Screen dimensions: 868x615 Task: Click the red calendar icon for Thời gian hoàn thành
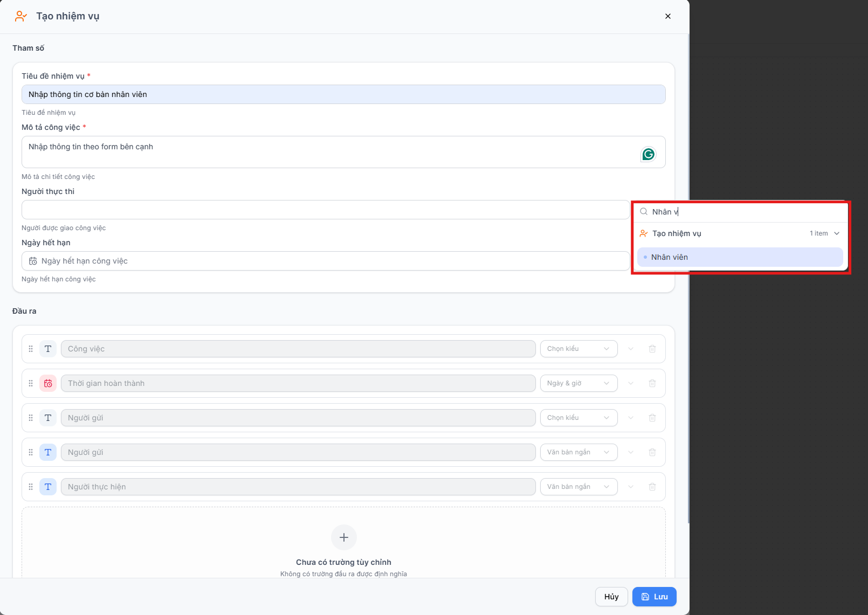(x=48, y=383)
